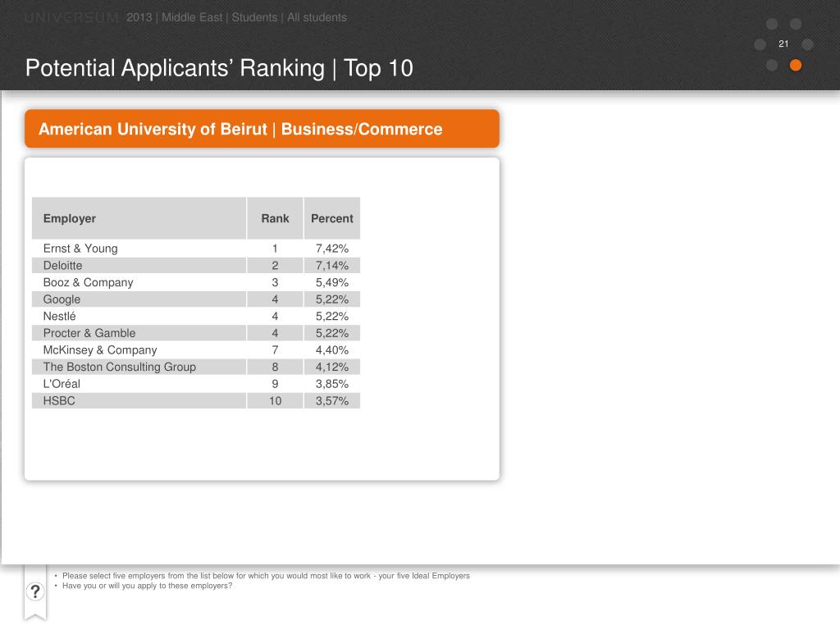The image size is (840, 630).
Task: Select the Google employer cell
Action: [139, 299]
